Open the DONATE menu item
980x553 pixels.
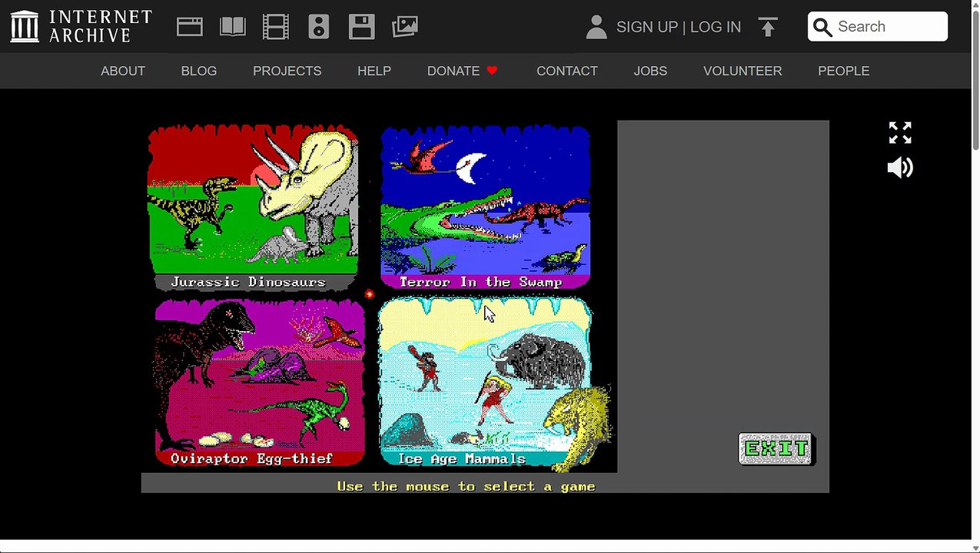click(463, 71)
